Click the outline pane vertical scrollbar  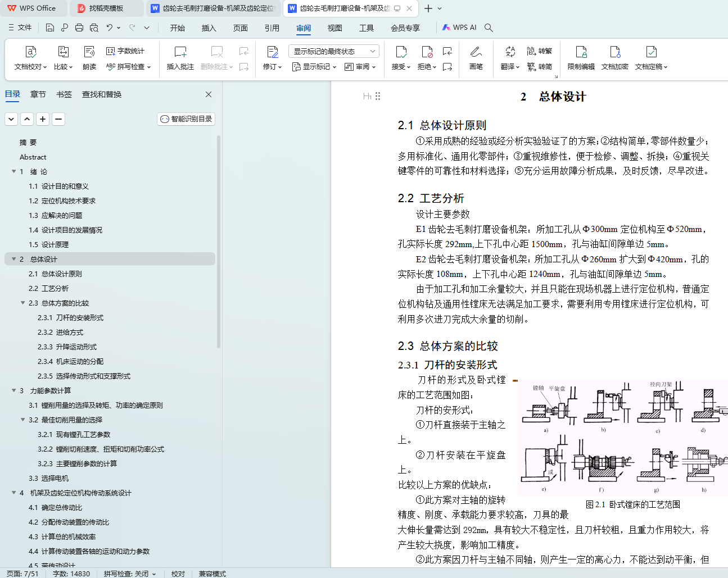click(x=219, y=242)
